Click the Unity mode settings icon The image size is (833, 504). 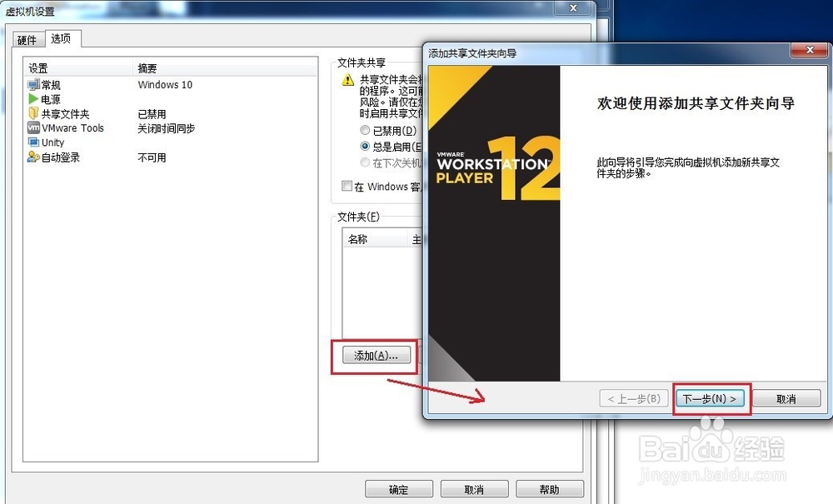(x=35, y=142)
